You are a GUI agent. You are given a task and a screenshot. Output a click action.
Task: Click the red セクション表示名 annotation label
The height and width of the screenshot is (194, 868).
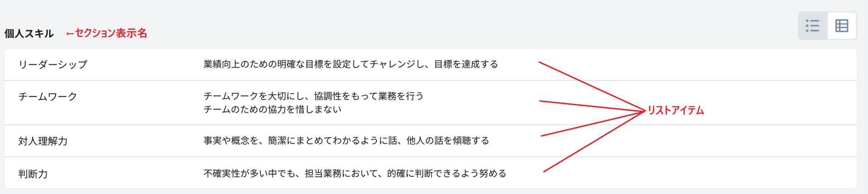(x=111, y=33)
